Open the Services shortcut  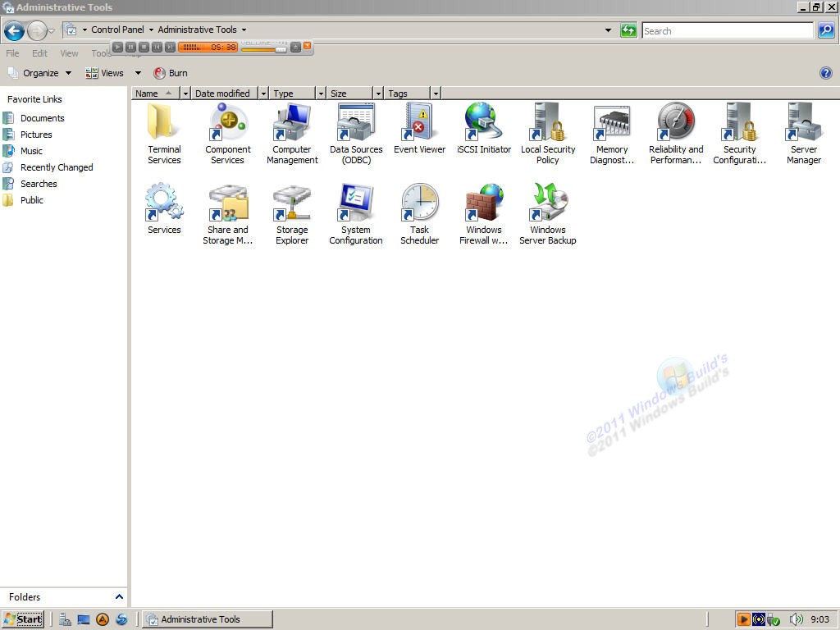click(x=164, y=209)
